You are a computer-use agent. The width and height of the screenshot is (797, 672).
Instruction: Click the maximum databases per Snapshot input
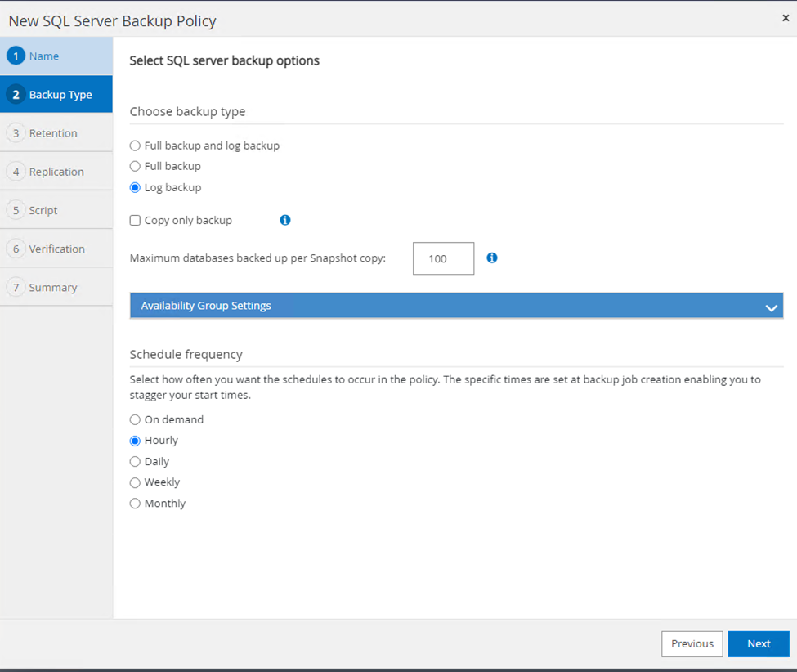point(443,258)
